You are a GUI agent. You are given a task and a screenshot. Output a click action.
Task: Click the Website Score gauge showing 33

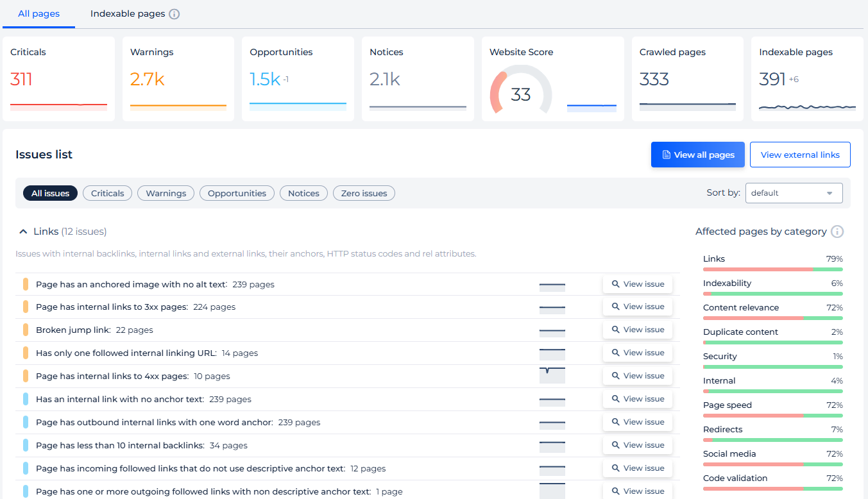click(520, 93)
